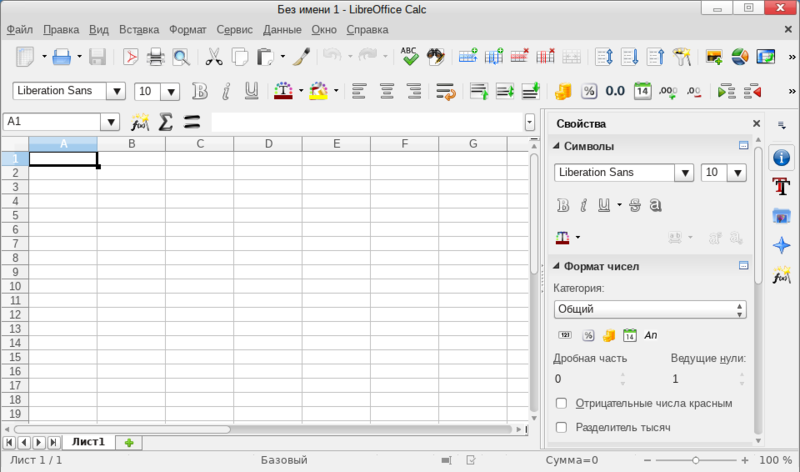Select the Cut scissors icon

pyautogui.click(x=213, y=57)
